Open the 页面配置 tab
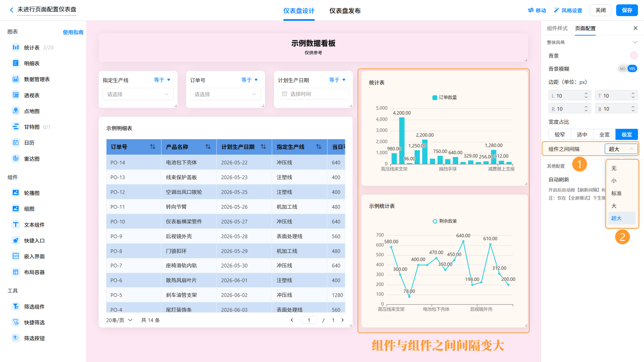Viewport: 644px width, 362px height. [x=585, y=28]
